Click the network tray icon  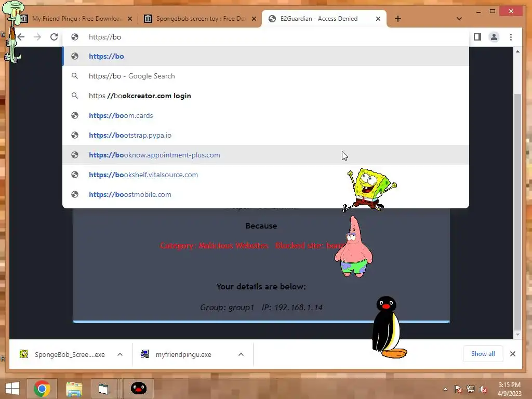coord(471,389)
